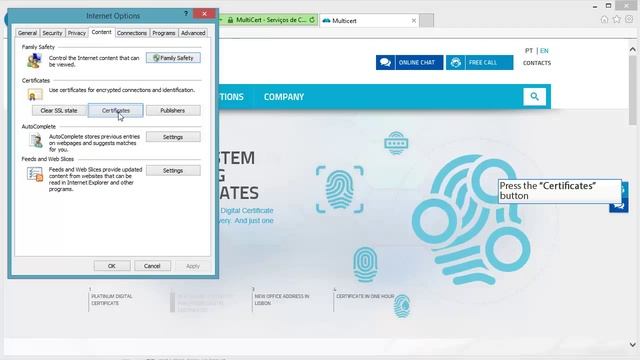Open Feeds and Web Slices Settings button
This screenshot has width=640, height=360.
tap(173, 171)
